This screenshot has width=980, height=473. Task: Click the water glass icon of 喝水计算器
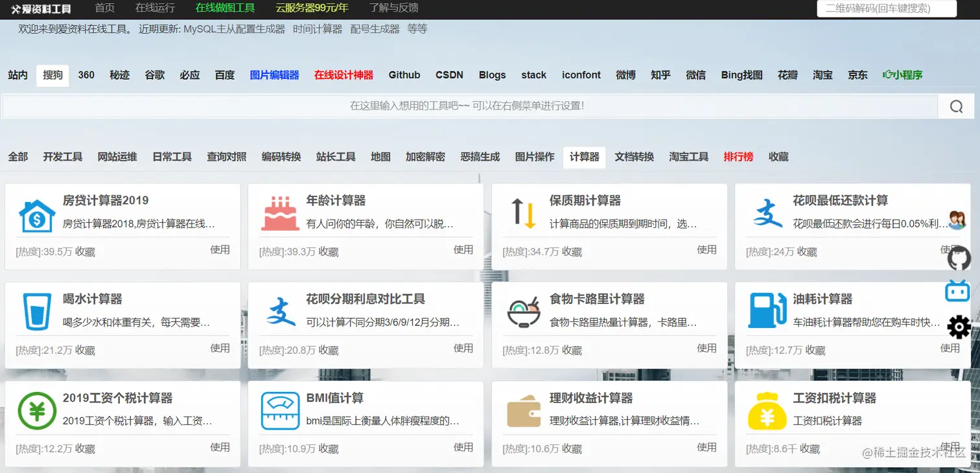click(37, 312)
